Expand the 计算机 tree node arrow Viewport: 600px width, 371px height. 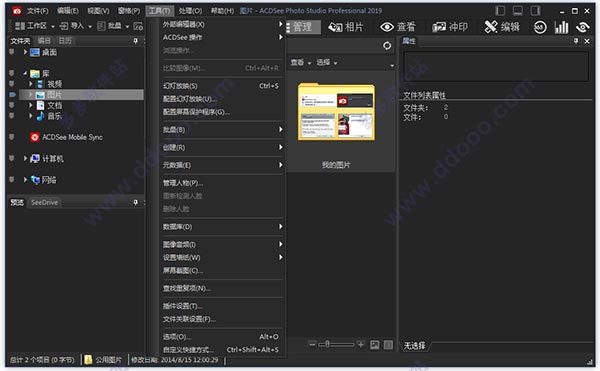tap(25, 158)
